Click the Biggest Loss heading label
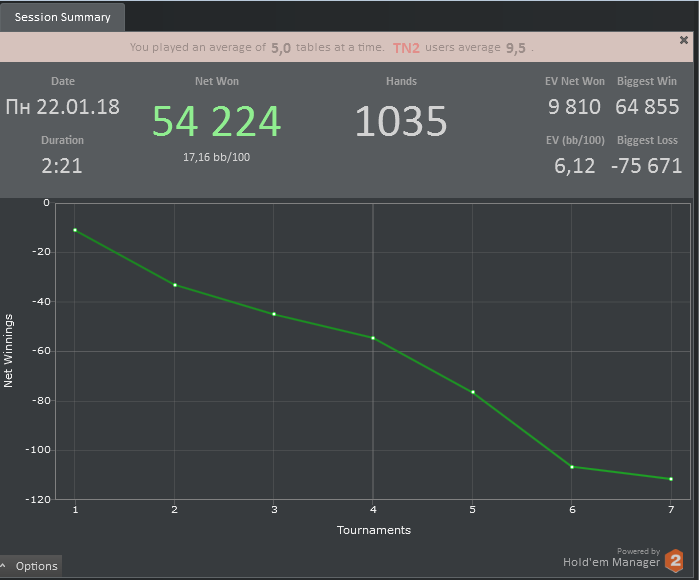Image resolution: width=699 pixels, height=580 pixels. [647, 140]
